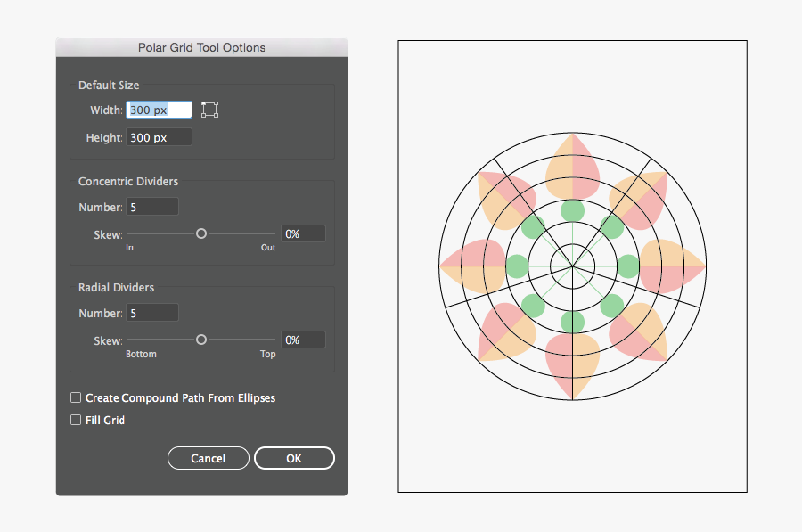The width and height of the screenshot is (802, 532).
Task: Toggle Create Compound Path From Ellipses off again
Action: (x=76, y=397)
